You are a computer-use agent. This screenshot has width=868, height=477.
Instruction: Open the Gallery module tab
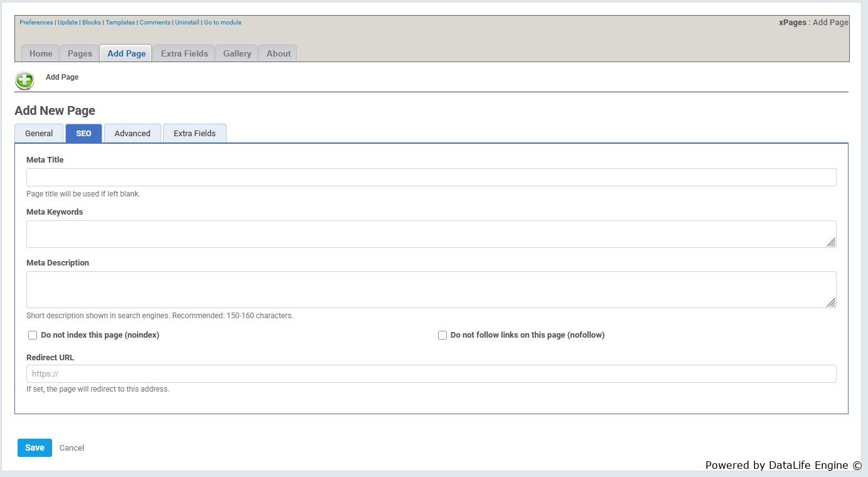237,53
